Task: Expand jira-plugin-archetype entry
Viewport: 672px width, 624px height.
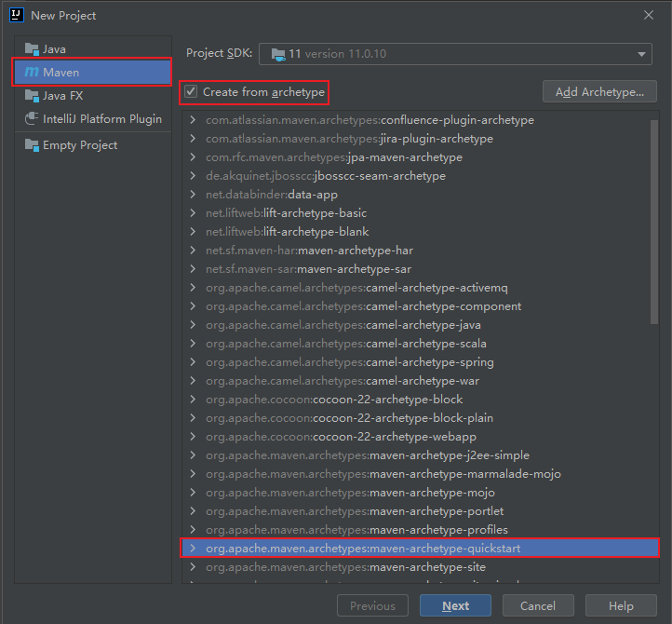Action: [x=193, y=139]
